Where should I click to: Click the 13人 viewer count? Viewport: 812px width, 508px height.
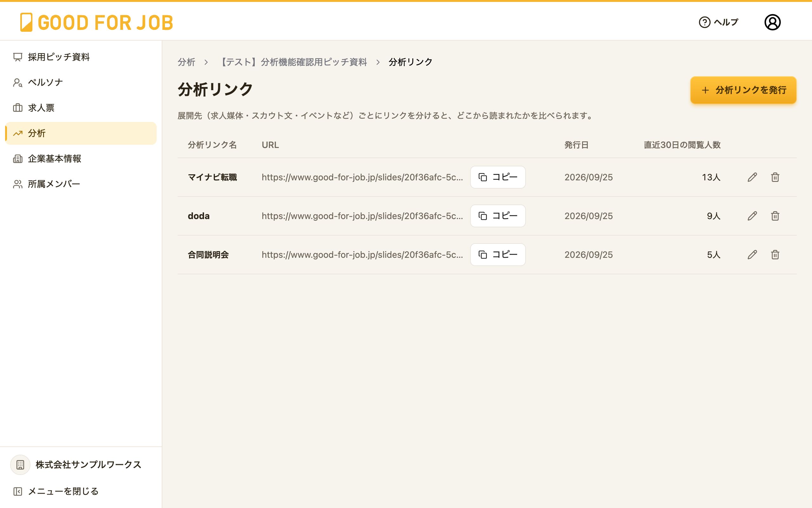[x=711, y=177]
